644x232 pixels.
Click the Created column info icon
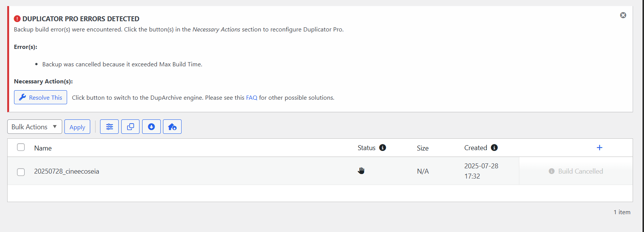click(494, 147)
